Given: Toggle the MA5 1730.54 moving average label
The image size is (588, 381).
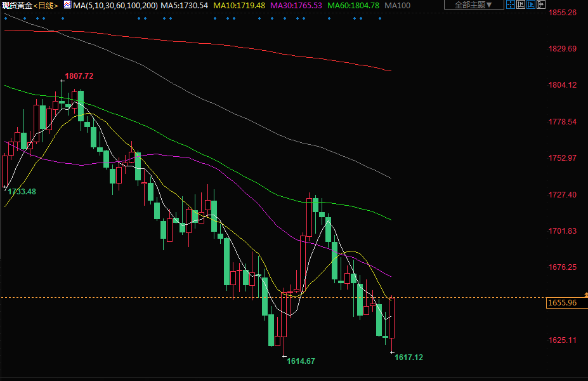Looking at the screenshot, I should [x=184, y=5].
